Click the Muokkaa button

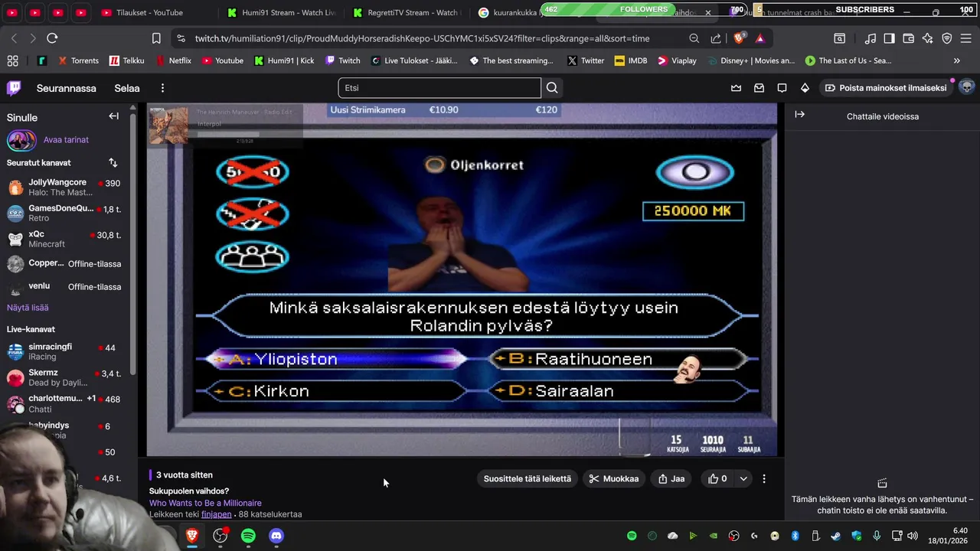pos(614,479)
